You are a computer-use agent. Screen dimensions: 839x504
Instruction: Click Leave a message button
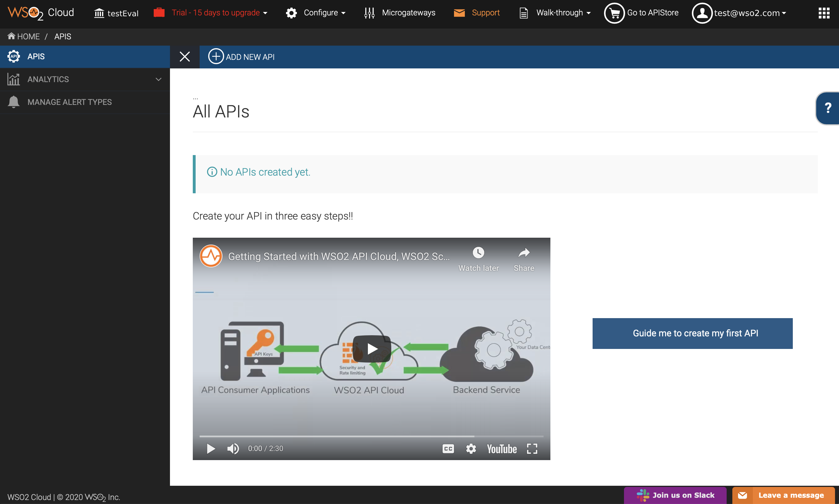click(783, 495)
